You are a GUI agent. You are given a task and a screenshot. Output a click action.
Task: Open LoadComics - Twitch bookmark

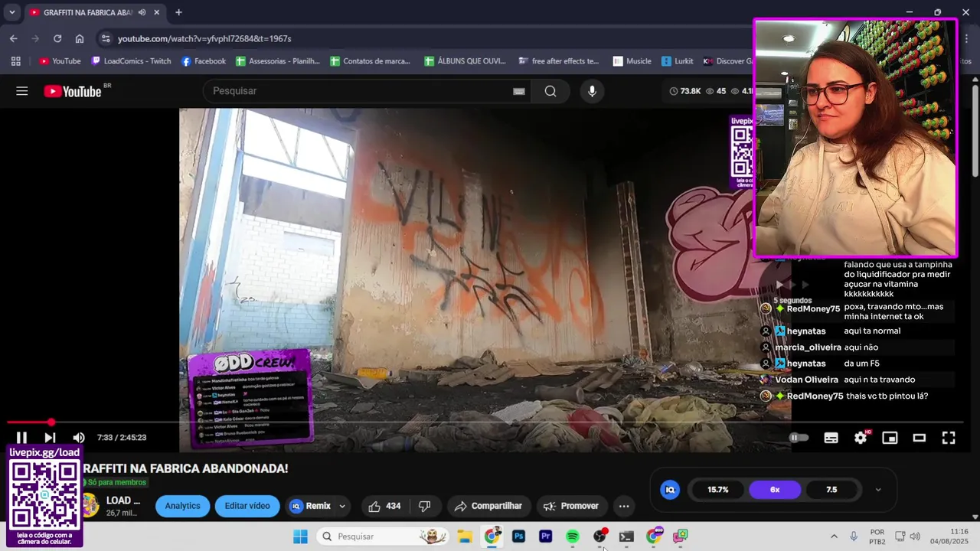point(131,61)
